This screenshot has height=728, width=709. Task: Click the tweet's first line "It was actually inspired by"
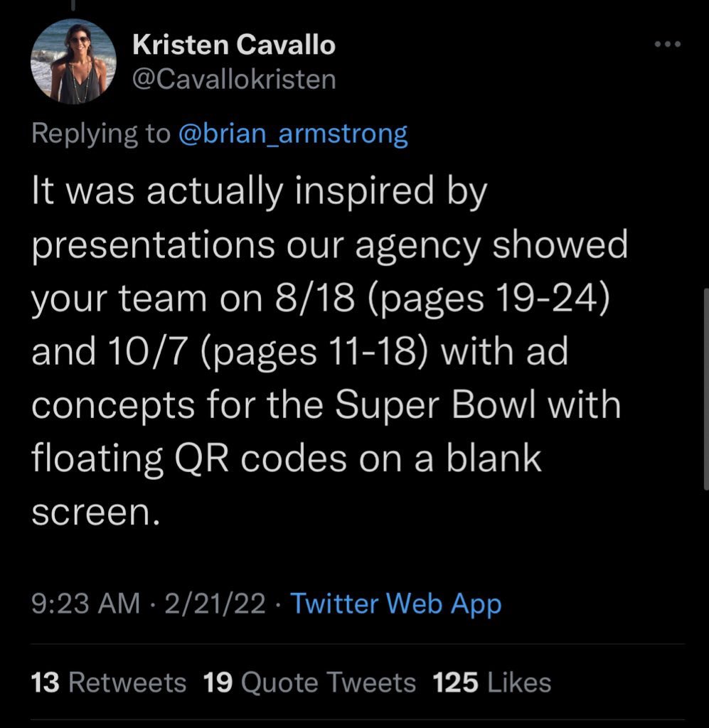pyautogui.click(x=259, y=192)
